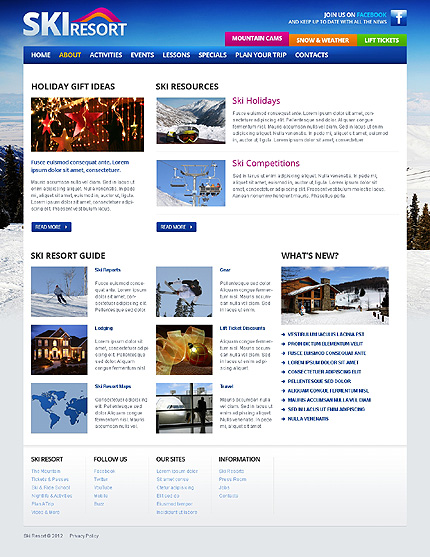
Task: Click the Facebook icon in header
Action: [x=399, y=18]
